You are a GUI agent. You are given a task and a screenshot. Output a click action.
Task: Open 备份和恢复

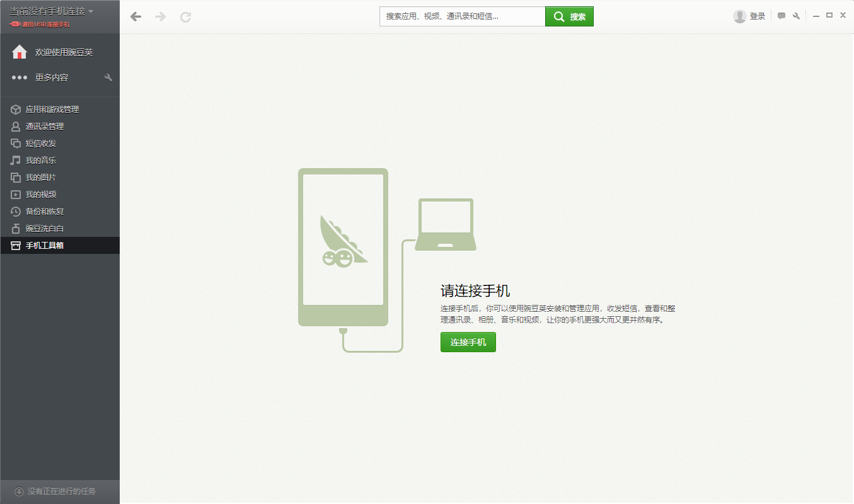tap(45, 212)
